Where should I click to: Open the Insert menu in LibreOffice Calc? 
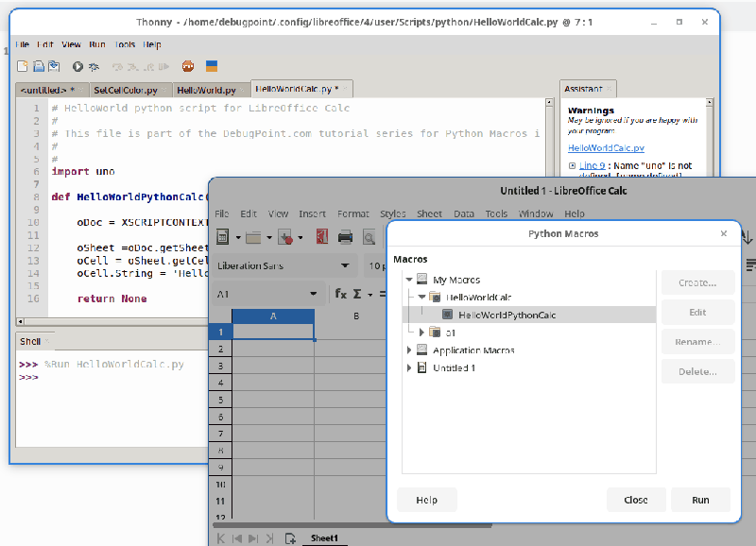click(x=312, y=213)
